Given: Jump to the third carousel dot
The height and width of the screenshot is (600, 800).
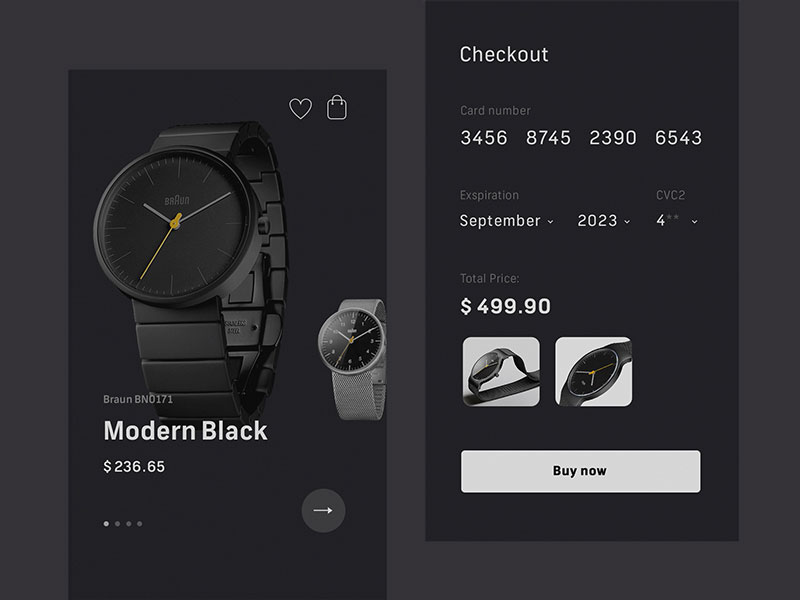Looking at the screenshot, I should pos(129,523).
